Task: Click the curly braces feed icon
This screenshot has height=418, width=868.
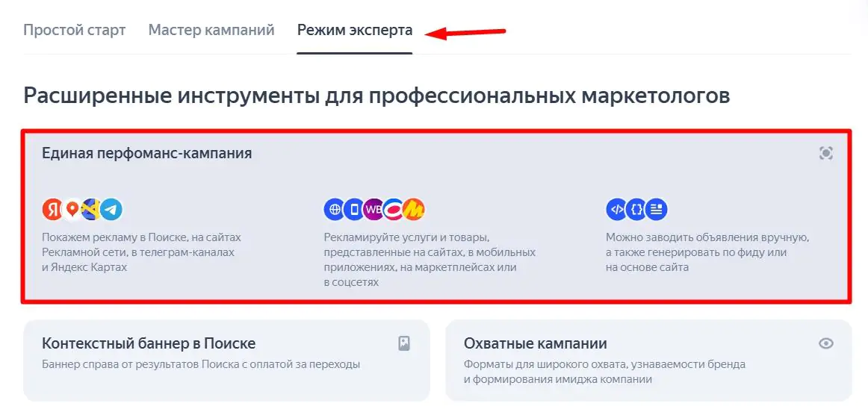Action: 636,209
